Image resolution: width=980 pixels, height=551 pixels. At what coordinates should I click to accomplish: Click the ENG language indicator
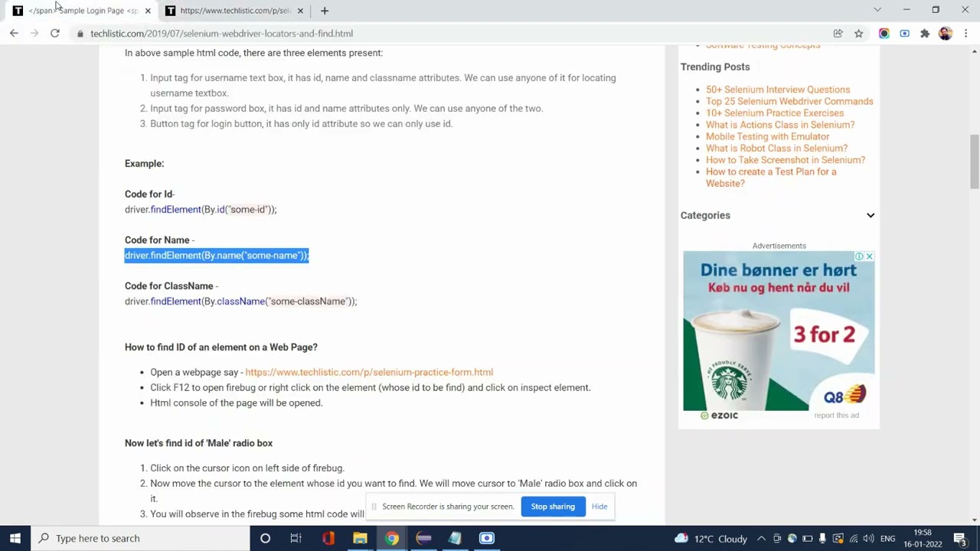(888, 539)
